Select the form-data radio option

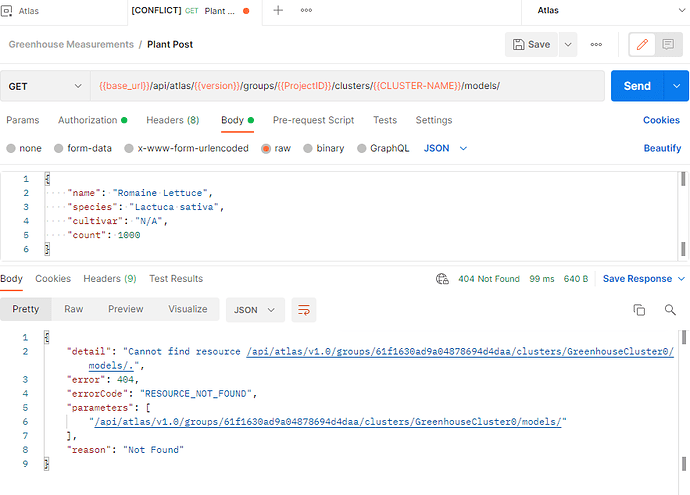click(x=59, y=149)
